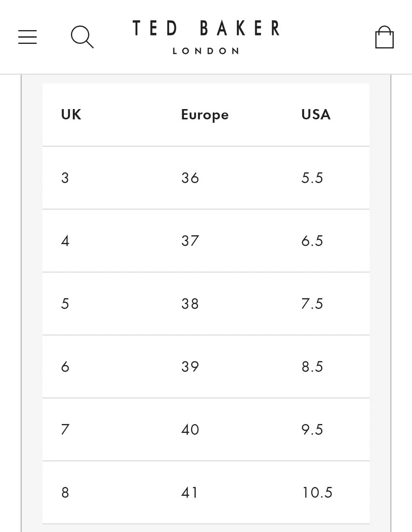Viewport: 412px width, 532px height.
Task: Open the shopping bag icon
Action: click(385, 37)
